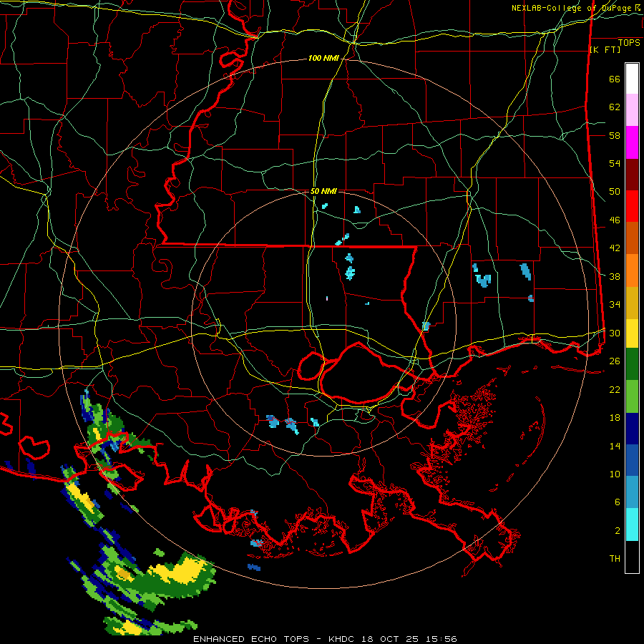
Task: Click the '58' legend value
Action: pos(615,135)
